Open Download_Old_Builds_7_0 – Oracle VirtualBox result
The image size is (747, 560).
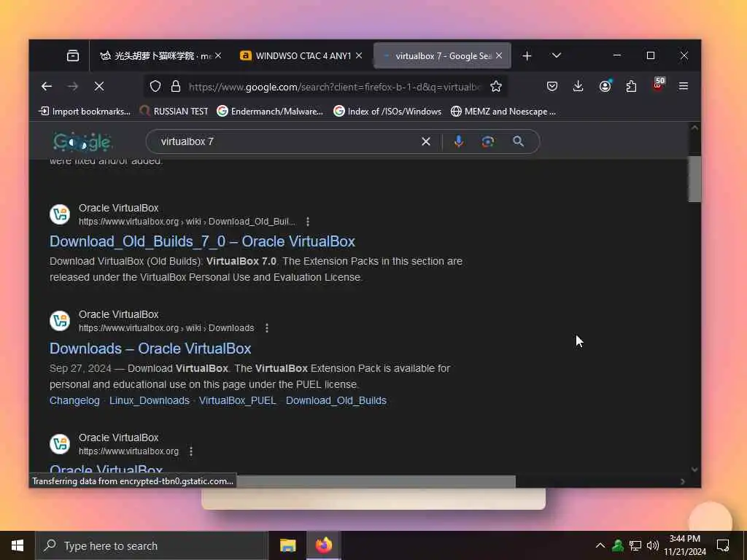click(x=203, y=241)
